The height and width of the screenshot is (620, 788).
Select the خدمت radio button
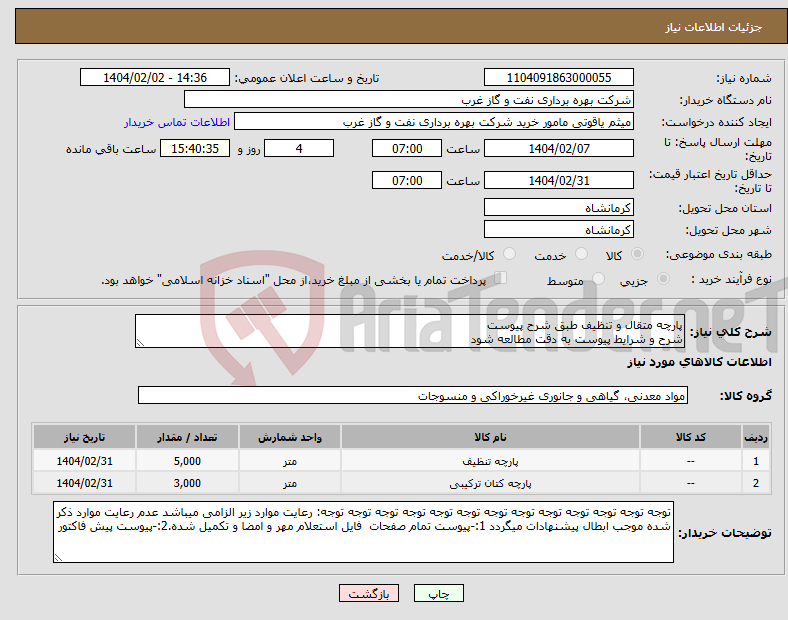(x=581, y=254)
